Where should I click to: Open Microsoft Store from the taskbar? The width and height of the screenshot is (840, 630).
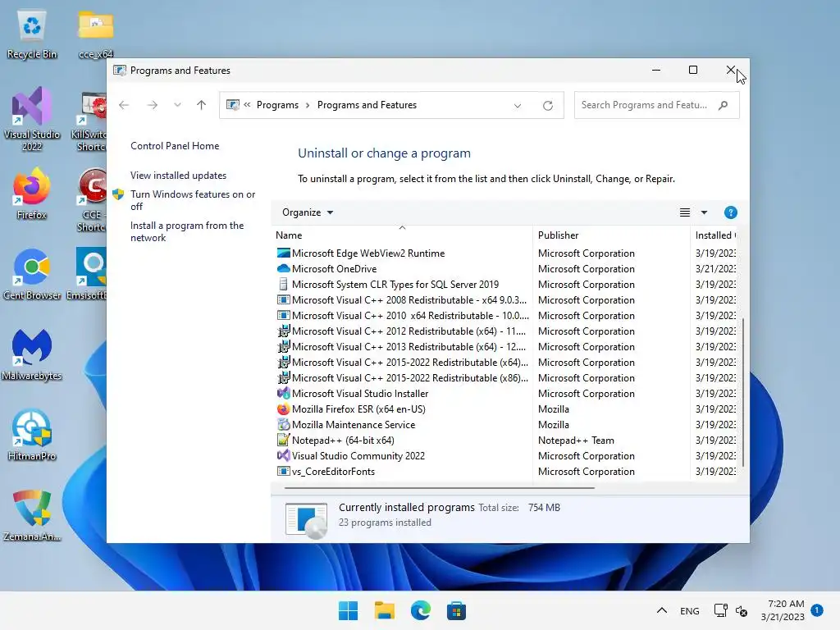point(456,610)
